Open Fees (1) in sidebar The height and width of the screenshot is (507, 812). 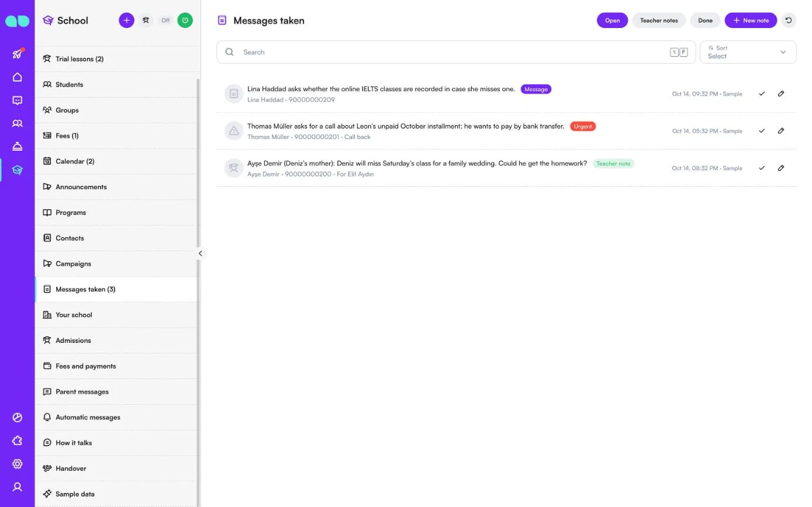118,136
